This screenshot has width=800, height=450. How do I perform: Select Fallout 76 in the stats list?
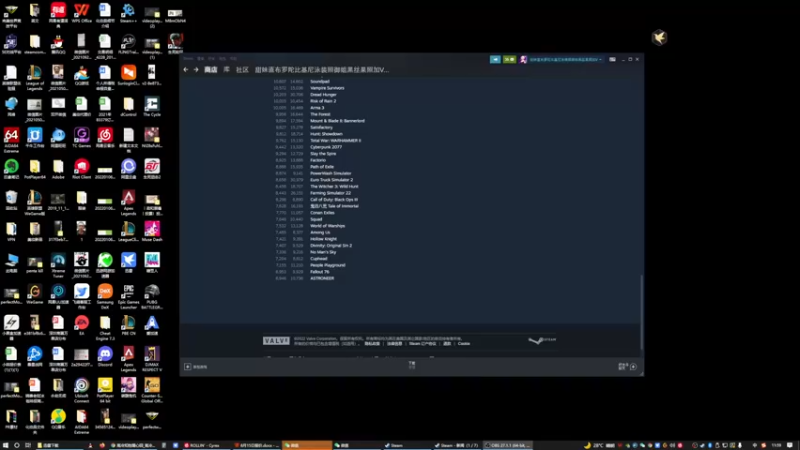tap(319, 271)
